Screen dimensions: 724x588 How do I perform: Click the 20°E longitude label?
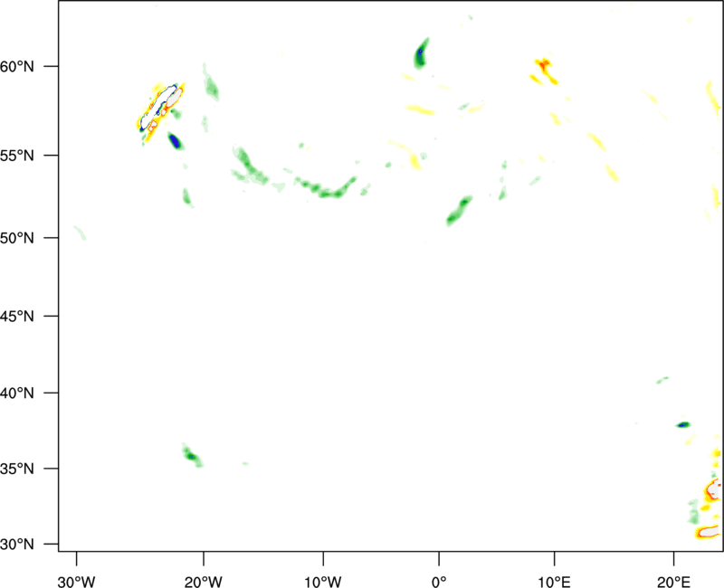click(673, 582)
